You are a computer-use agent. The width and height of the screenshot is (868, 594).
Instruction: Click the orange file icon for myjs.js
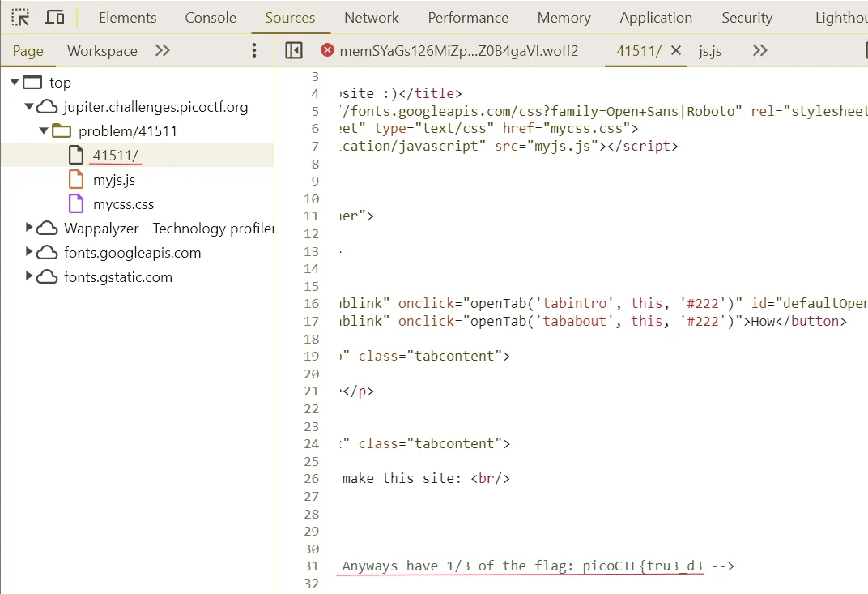click(x=76, y=180)
